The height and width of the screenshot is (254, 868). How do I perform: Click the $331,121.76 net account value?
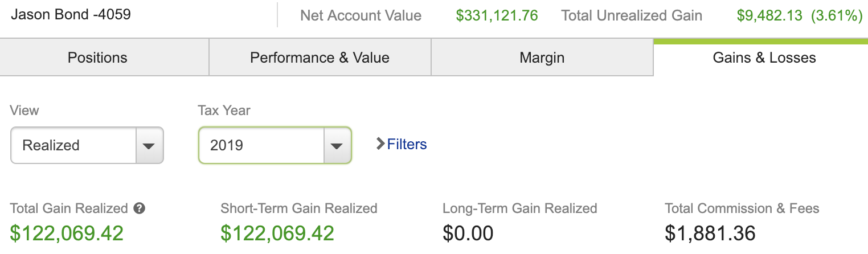click(497, 15)
